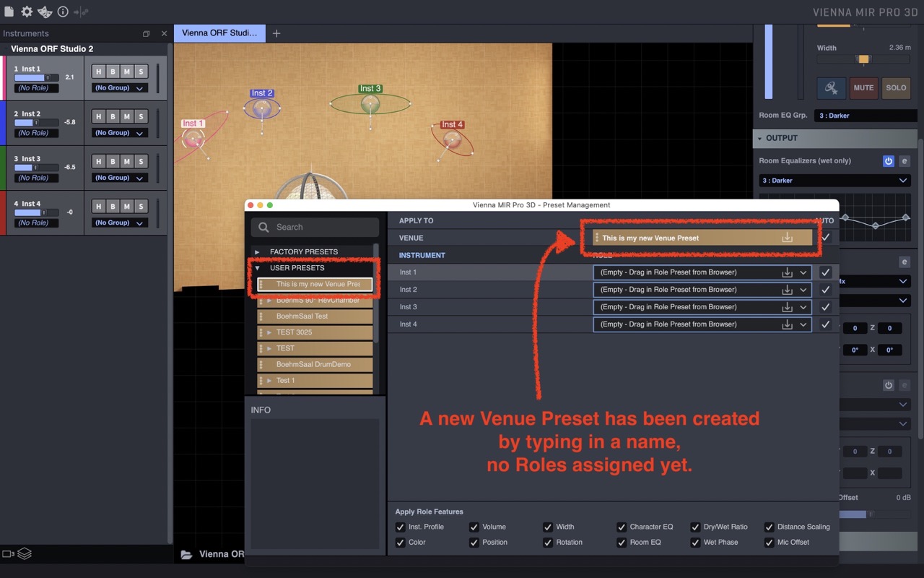
Task: Open the new project document icon
Action: pyautogui.click(x=9, y=12)
